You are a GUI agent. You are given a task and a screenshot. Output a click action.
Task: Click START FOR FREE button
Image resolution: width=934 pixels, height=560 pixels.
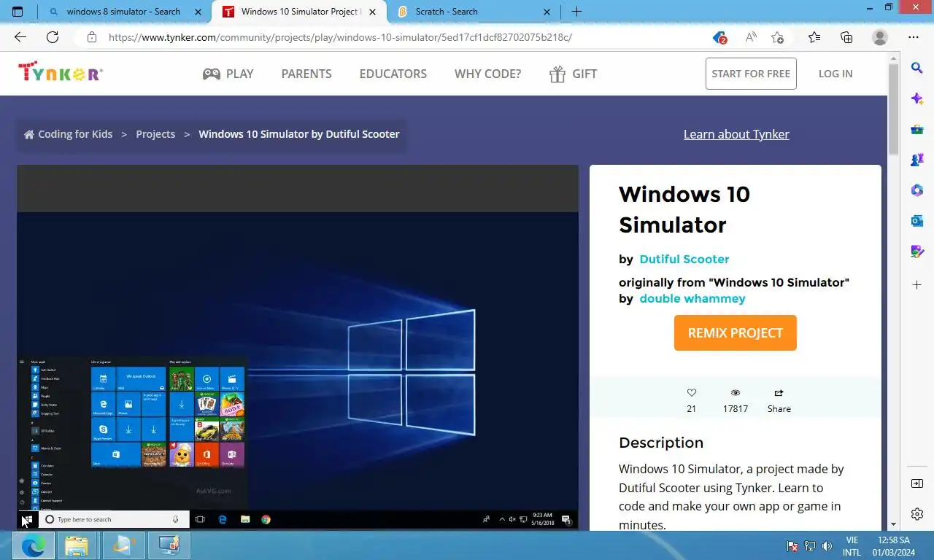(x=751, y=74)
